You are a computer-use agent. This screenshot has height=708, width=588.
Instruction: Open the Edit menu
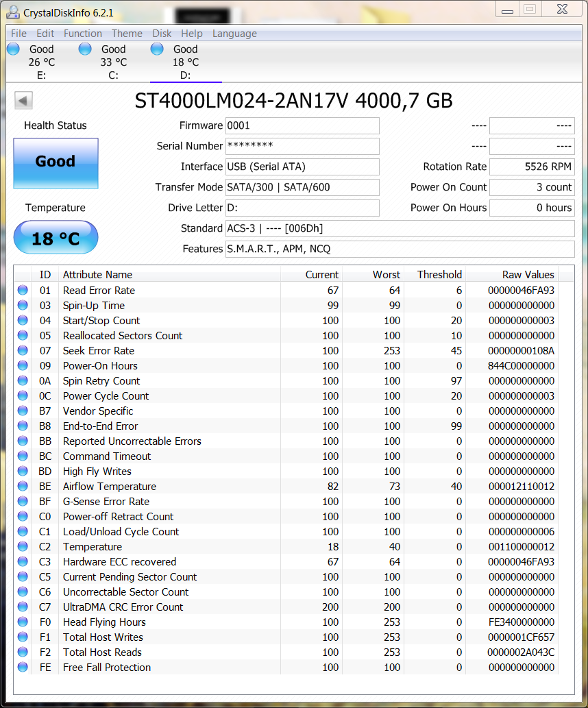(45, 34)
